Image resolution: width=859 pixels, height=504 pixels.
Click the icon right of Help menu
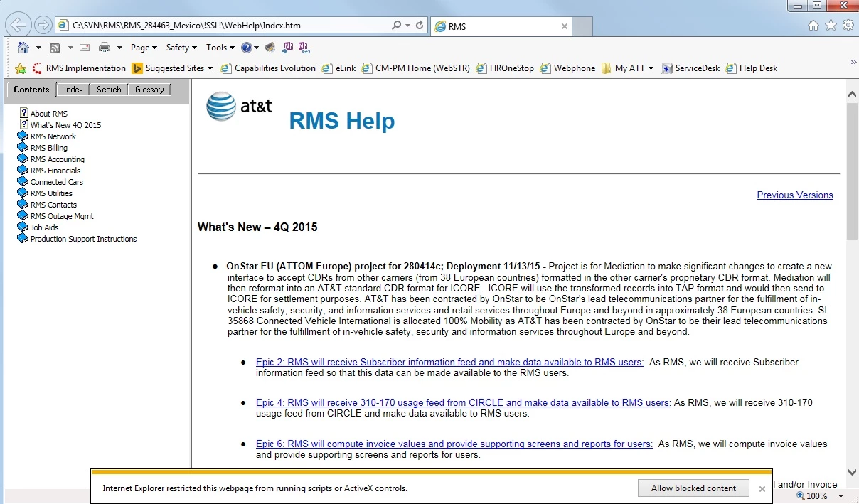270,48
